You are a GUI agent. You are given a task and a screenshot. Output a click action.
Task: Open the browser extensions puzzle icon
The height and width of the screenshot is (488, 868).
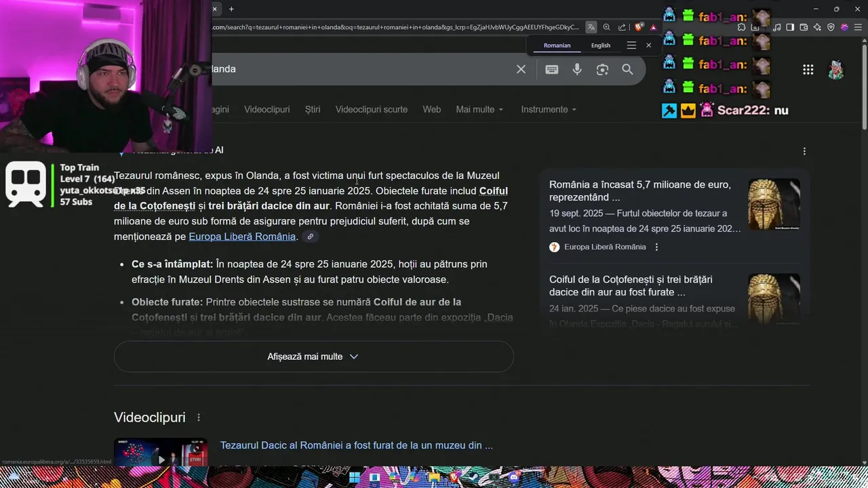click(741, 27)
